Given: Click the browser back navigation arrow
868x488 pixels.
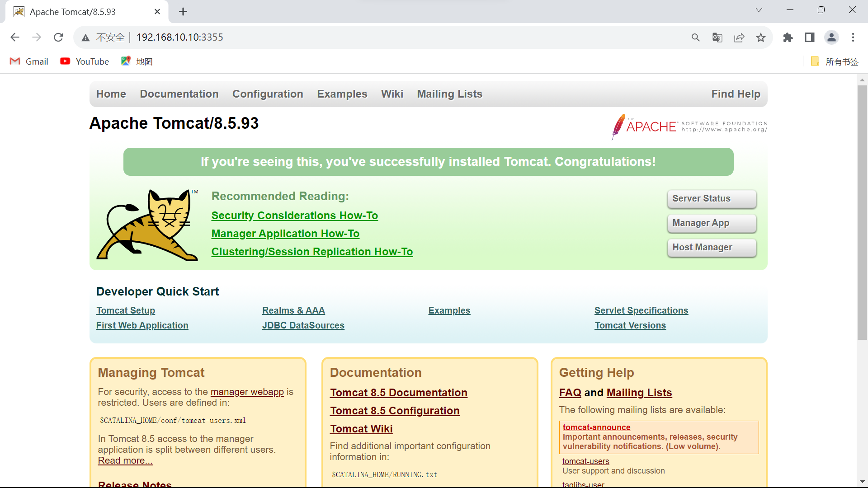Looking at the screenshot, I should (14, 37).
